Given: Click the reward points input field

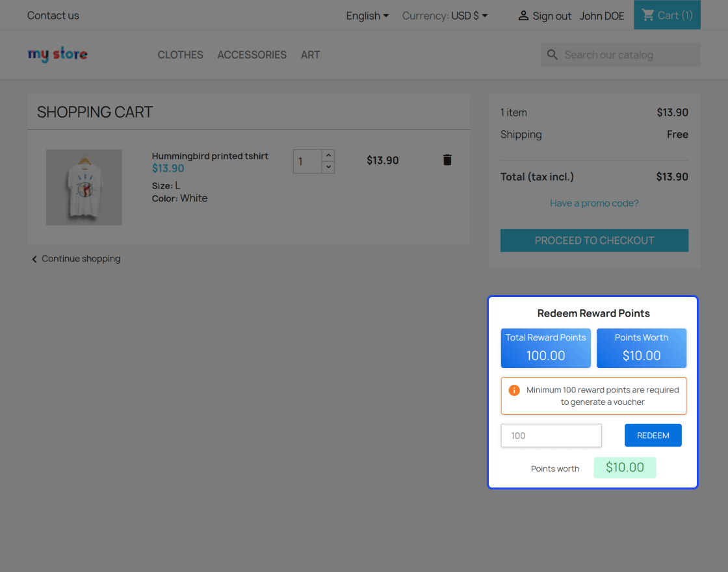Looking at the screenshot, I should (x=551, y=435).
